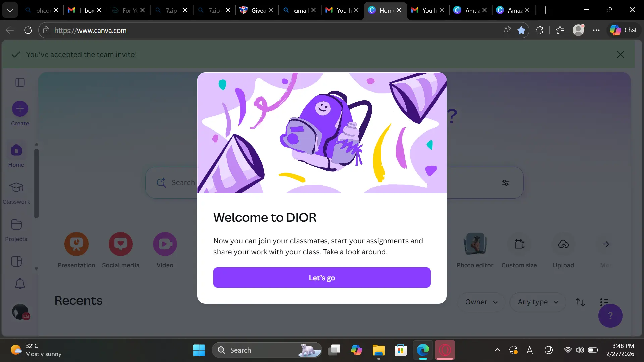Open browser Settings and more menu
Image resolution: width=644 pixels, height=362 pixels.
(x=596, y=30)
